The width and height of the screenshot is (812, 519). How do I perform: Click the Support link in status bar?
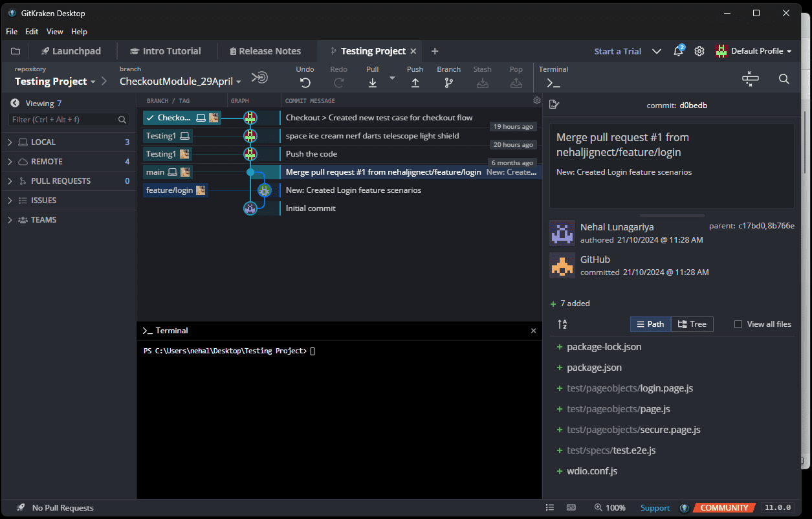click(655, 508)
